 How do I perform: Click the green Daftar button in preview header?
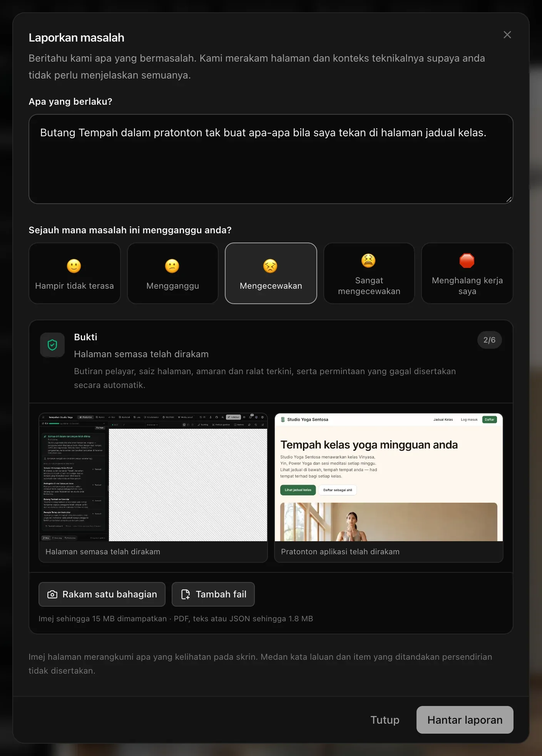[489, 420]
